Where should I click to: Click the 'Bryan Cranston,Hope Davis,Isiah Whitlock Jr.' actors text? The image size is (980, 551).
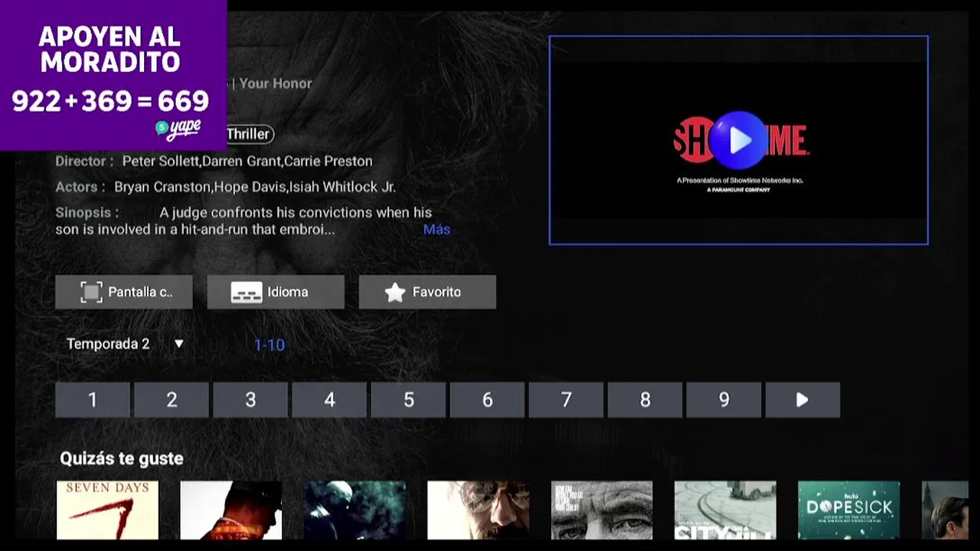(255, 187)
